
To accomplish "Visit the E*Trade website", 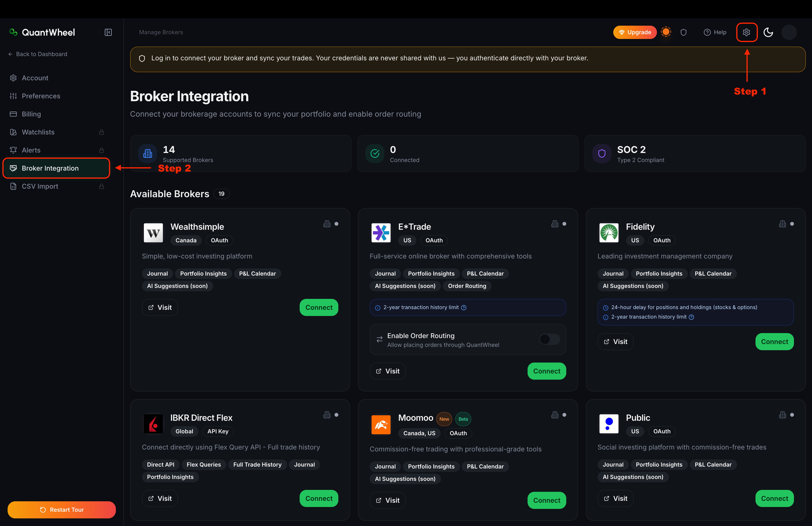I will [x=387, y=371].
